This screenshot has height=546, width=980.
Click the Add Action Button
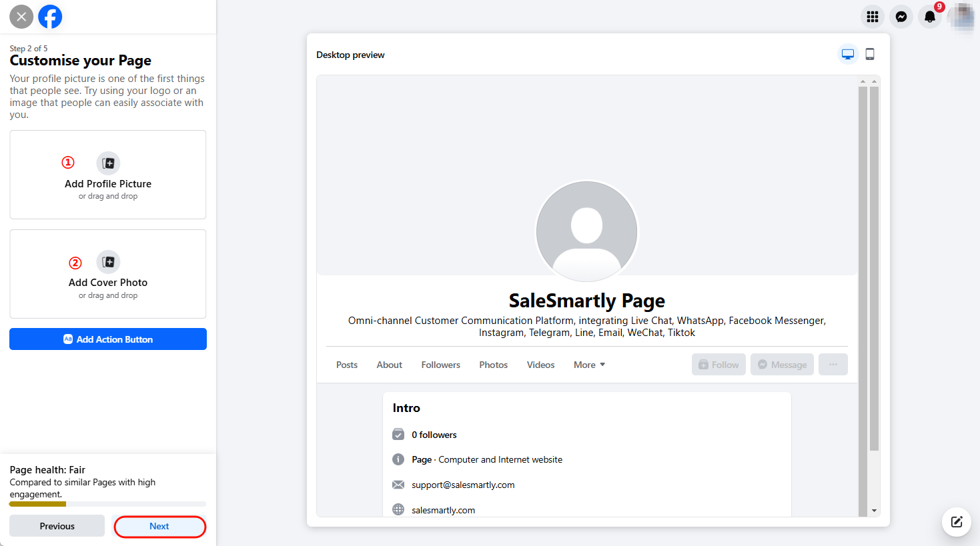point(108,339)
